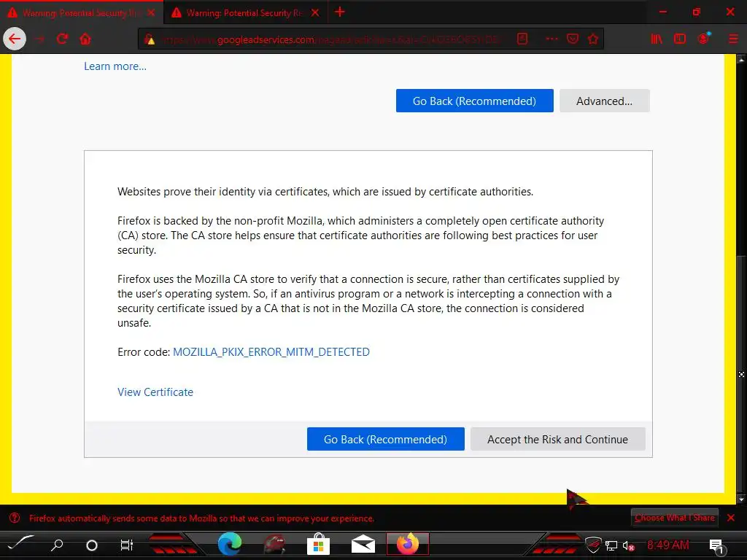Click Accept the Risk and Continue
This screenshot has width=747, height=560.
pyautogui.click(x=558, y=439)
